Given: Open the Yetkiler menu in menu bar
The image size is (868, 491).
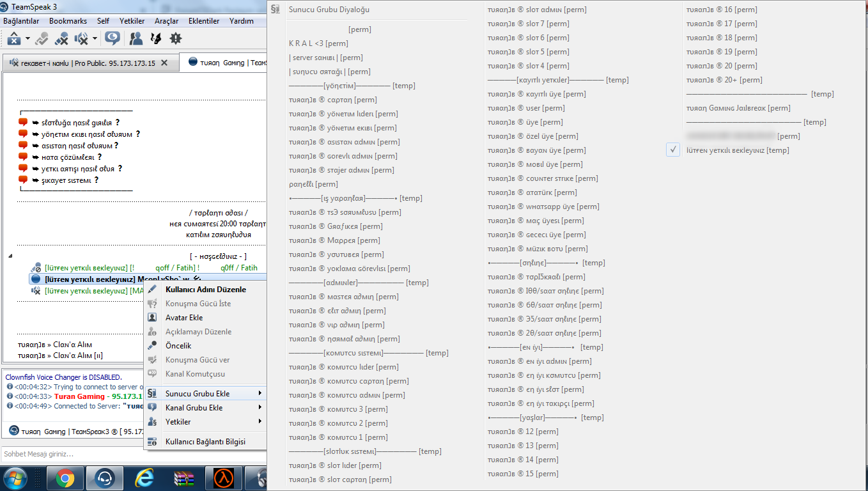Looking at the screenshot, I should click(132, 21).
